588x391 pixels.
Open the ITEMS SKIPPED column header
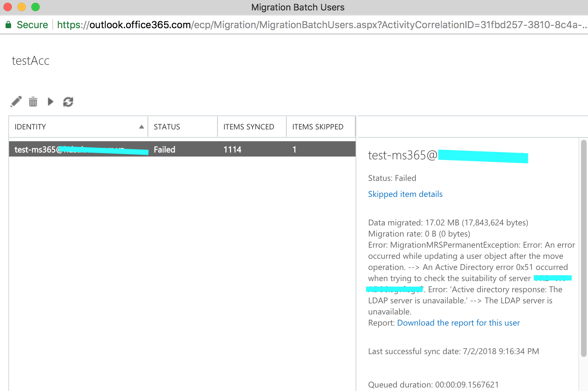318,127
